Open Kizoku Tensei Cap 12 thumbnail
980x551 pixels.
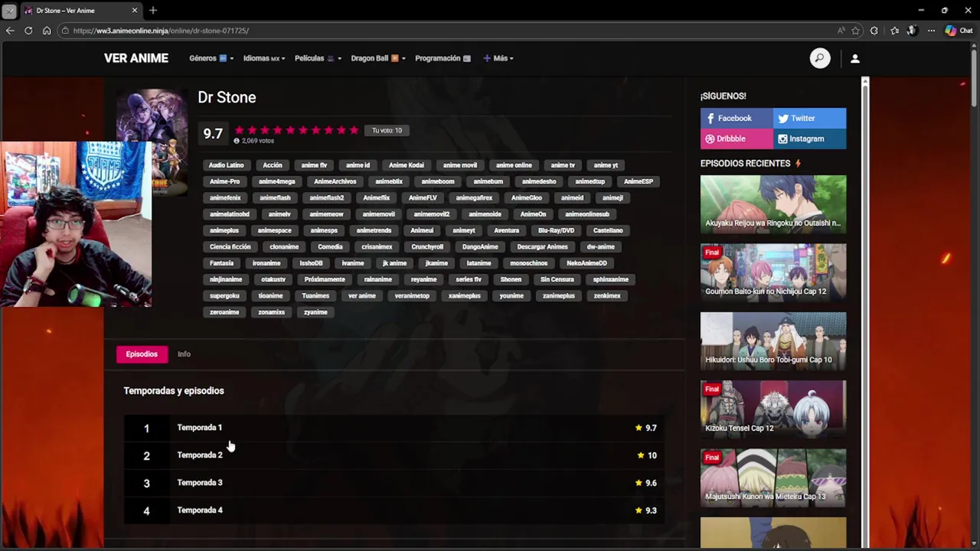773,408
